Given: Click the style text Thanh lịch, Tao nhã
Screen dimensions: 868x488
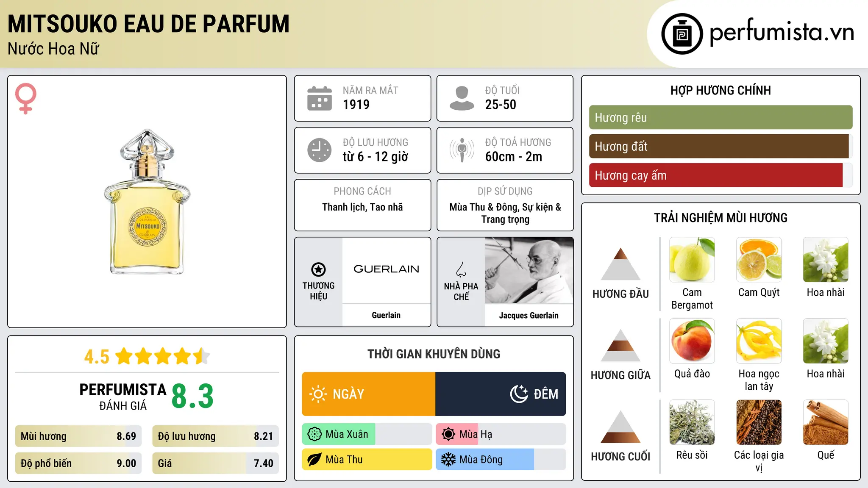Looking at the screenshot, I should [362, 207].
